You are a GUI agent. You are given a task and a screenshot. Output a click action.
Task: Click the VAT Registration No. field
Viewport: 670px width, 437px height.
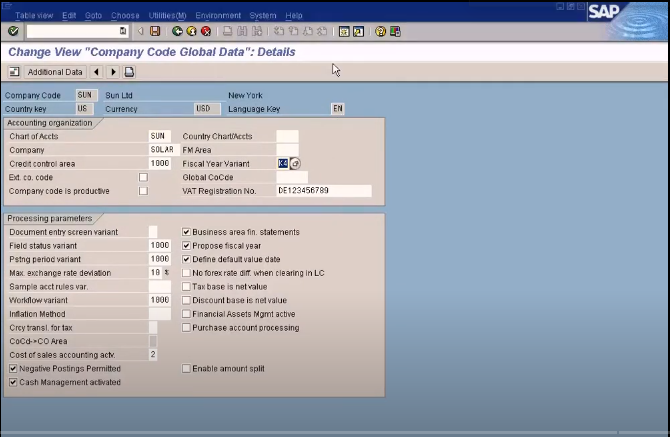[x=324, y=191]
